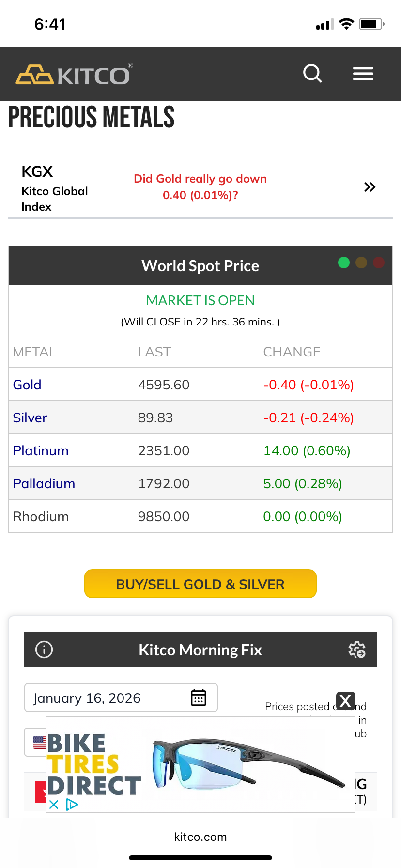
Task: Open the Gold price link
Action: [27, 385]
